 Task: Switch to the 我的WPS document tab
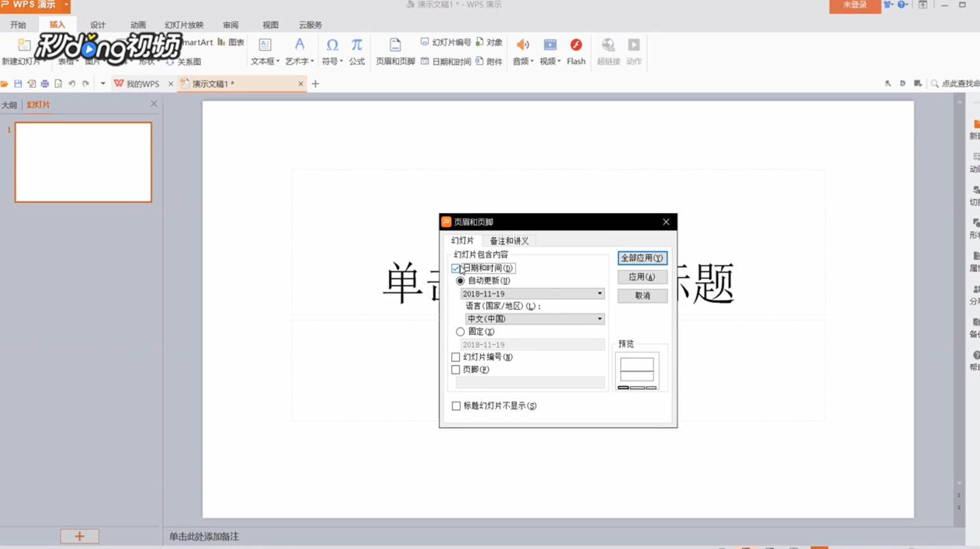(143, 84)
